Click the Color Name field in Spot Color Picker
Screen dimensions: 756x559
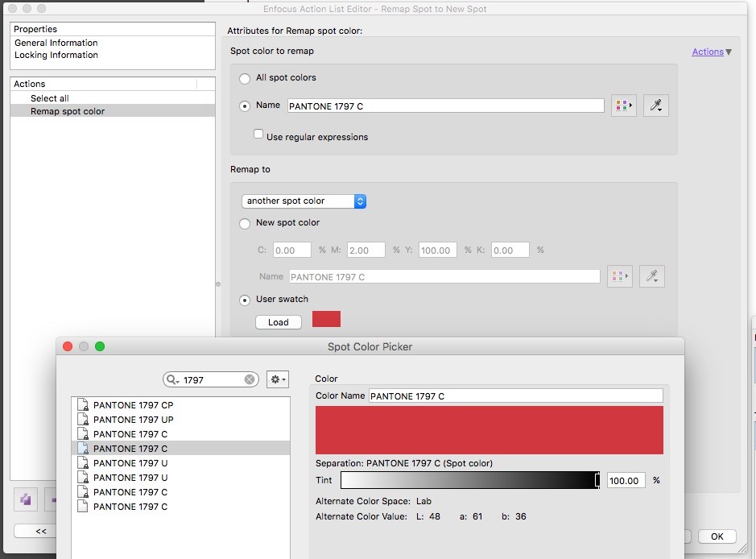click(516, 396)
